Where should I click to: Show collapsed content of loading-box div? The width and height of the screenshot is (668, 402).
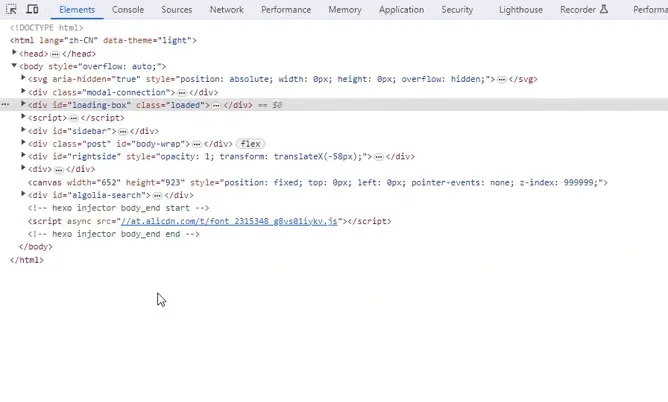(x=216, y=105)
